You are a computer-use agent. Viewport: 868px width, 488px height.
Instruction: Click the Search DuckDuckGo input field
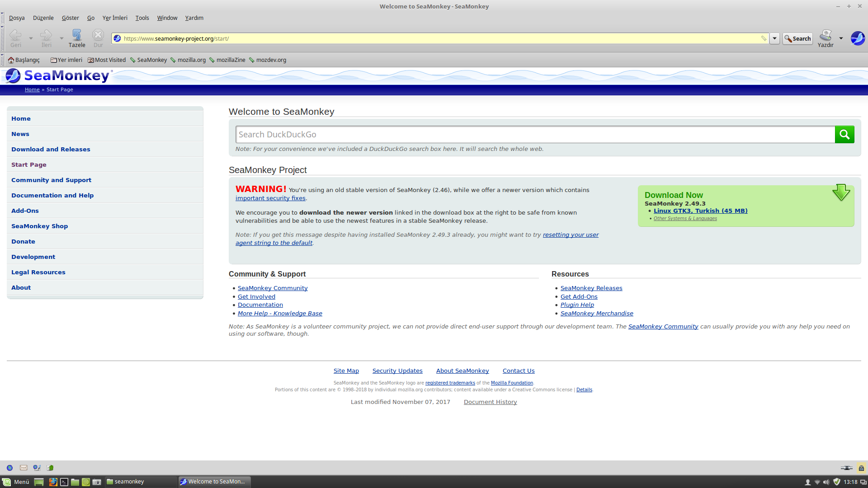(x=535, y=134)
